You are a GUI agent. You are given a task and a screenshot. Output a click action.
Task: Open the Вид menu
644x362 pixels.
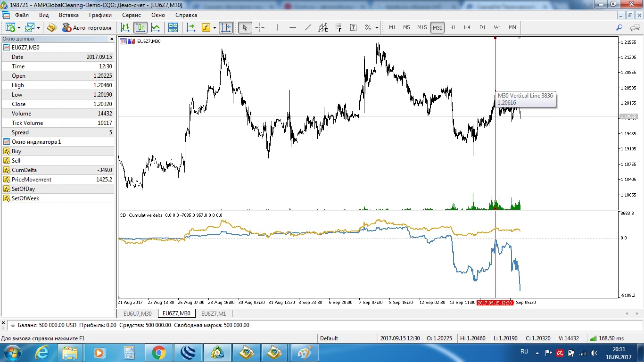44,15
